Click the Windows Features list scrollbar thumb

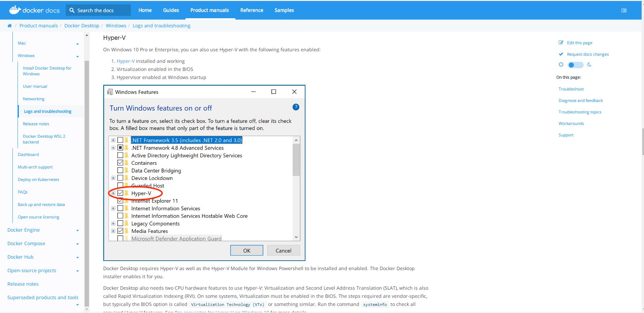(x=296, y=160)
